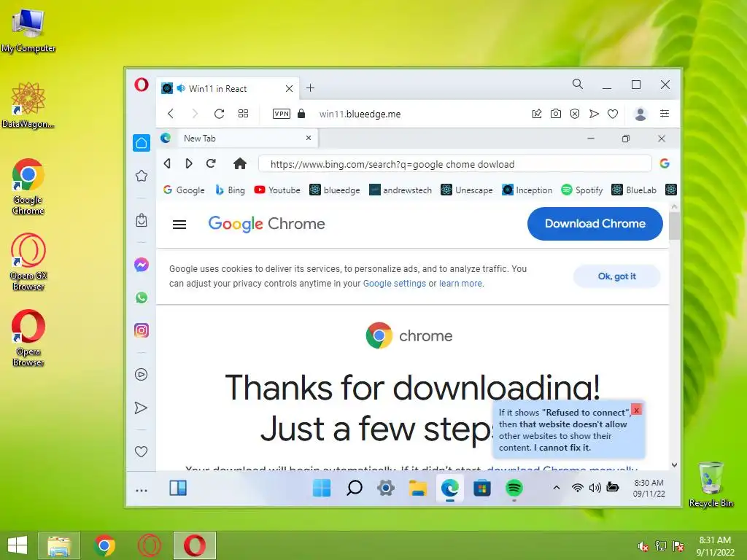Open Microsoft Store on Win11 taskbar
Image resolution: width=747 pixels, height=560 pixels.
[x=482, y=488]
